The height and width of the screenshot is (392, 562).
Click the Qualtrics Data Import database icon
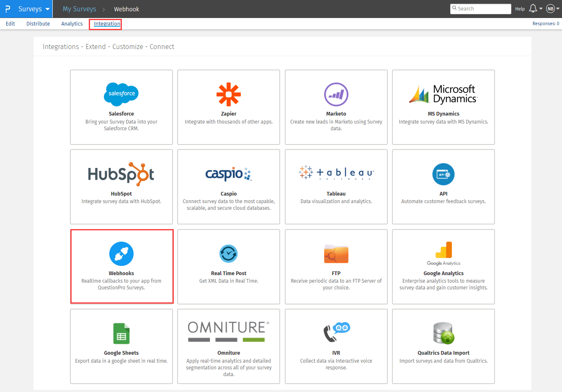(x=443, y=333)
